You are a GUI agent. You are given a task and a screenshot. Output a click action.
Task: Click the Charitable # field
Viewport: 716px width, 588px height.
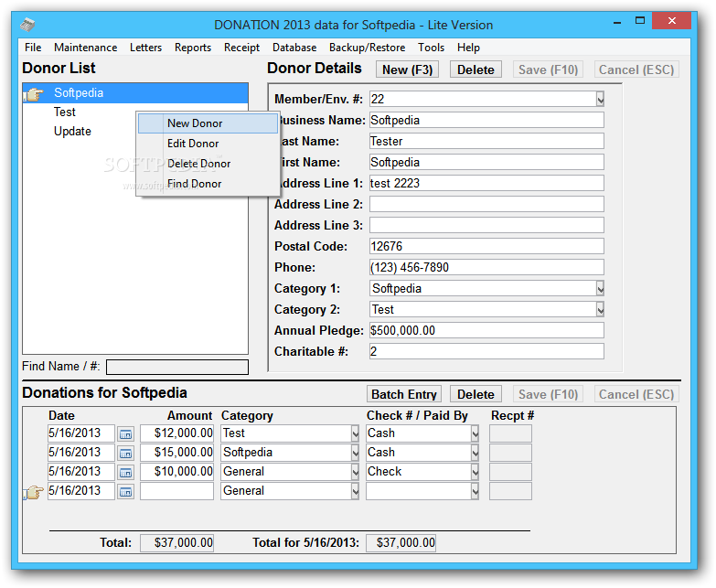tap(486, 351)
